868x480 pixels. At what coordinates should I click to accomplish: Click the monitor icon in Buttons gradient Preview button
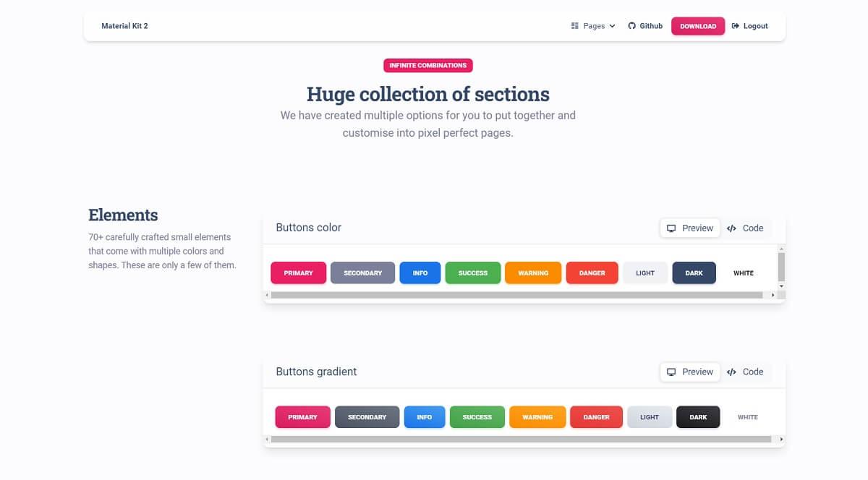pyautogui.click(x=673, y=372)
